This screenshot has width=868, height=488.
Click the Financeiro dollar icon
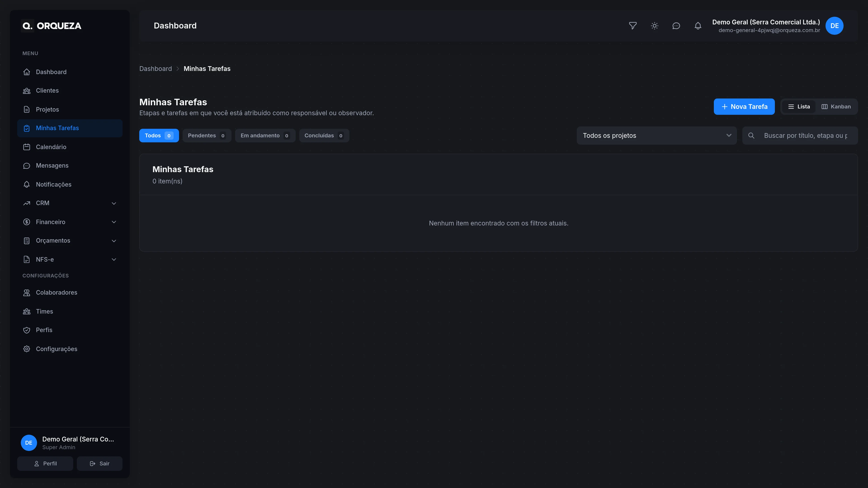27,222
